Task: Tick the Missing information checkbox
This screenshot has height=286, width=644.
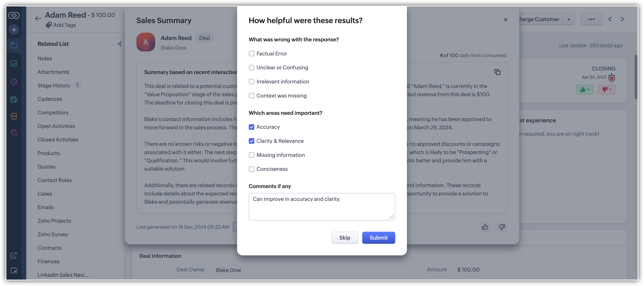Action: (252, 155)
